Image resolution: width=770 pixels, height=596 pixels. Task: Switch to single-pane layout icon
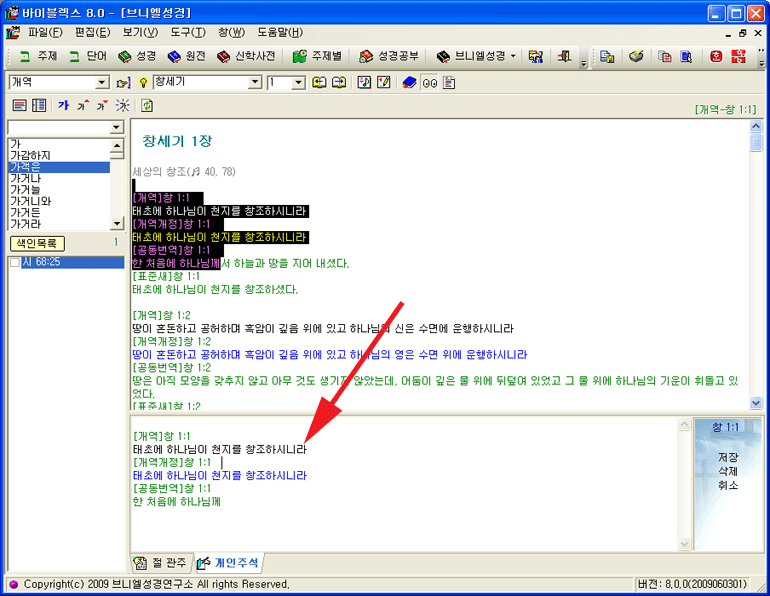(20, 105)
